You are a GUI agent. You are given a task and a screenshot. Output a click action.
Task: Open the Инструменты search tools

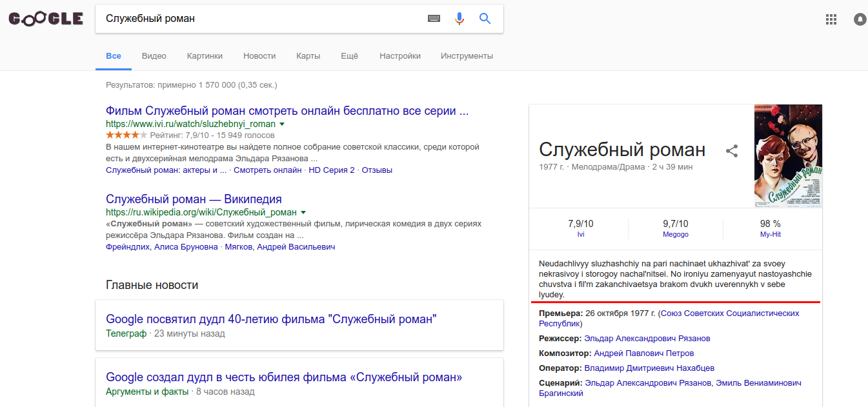[467, 56]
